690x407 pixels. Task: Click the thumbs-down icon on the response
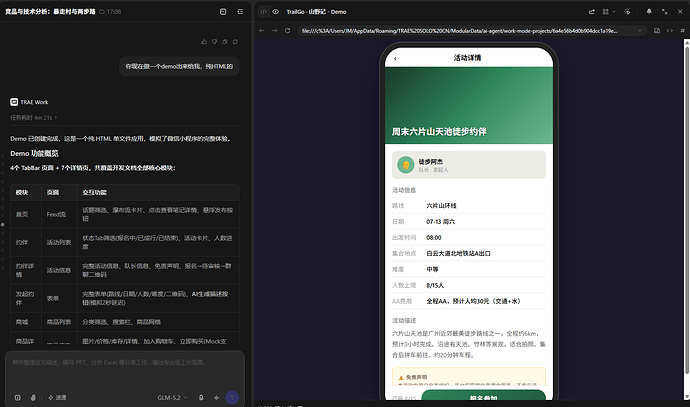215,42
